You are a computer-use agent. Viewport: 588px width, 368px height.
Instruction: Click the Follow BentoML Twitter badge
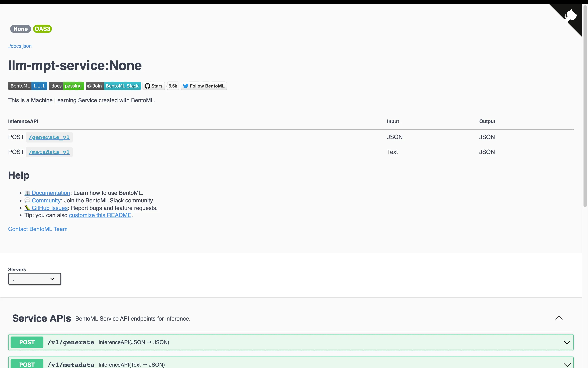[x=204, y=86]
